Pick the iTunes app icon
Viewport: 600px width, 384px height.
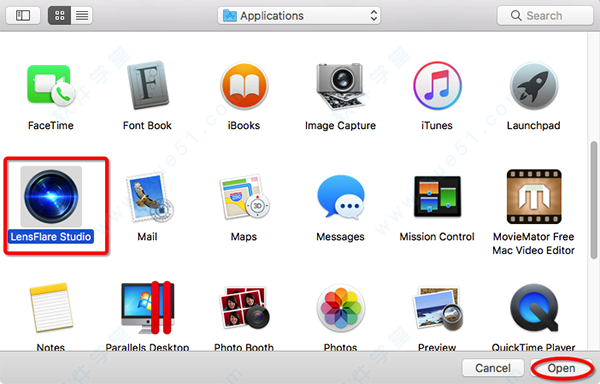[437, 86]
